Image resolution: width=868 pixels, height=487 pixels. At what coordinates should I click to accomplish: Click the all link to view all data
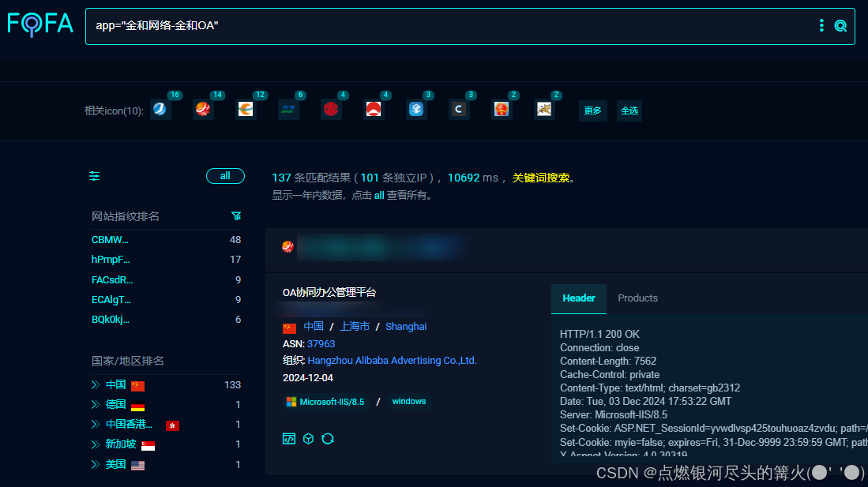tap(379, 196)
